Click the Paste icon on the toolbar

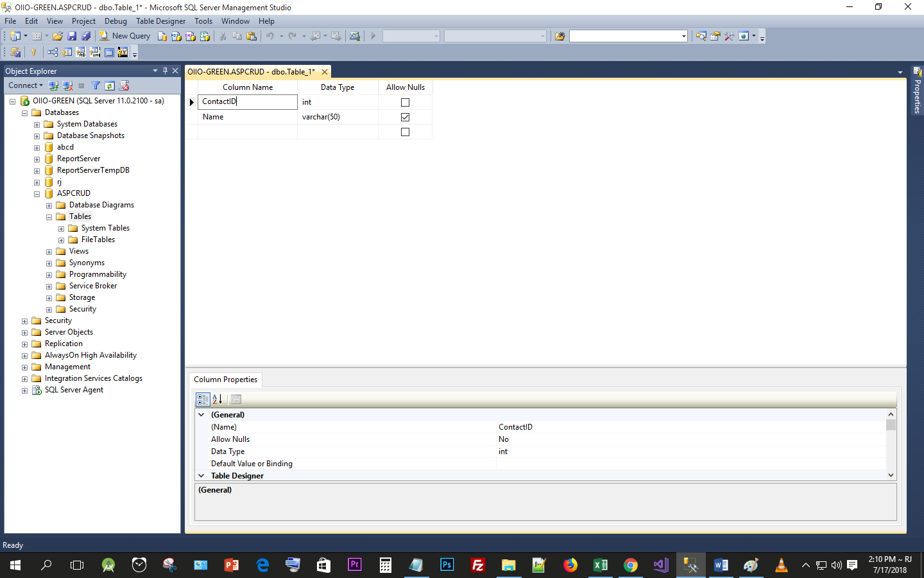pos(252,36)
